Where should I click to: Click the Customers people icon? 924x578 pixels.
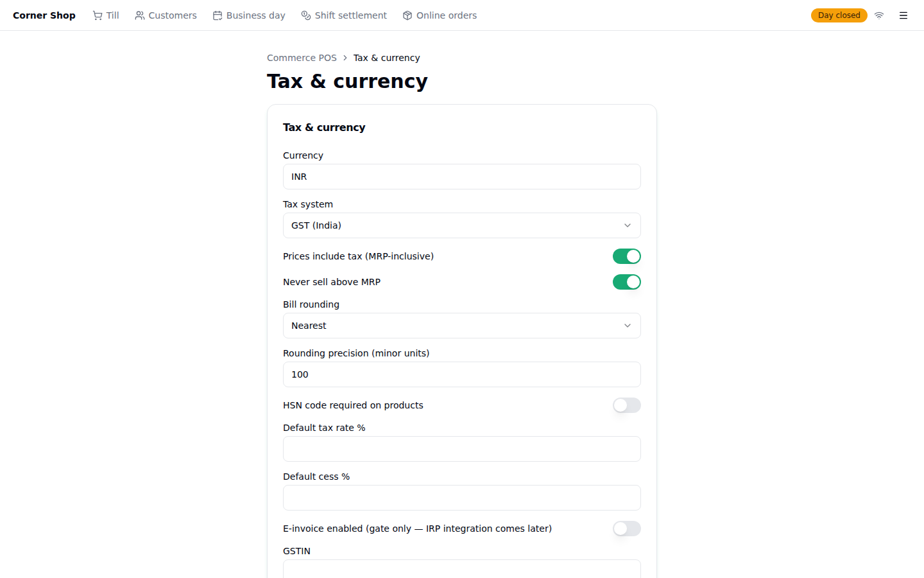point(140,15)
